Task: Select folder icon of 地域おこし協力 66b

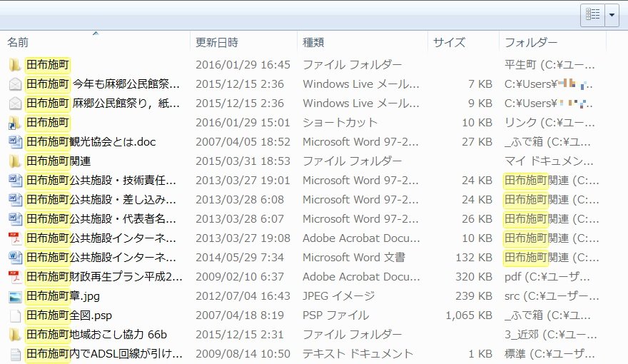Action: point(15,334)
